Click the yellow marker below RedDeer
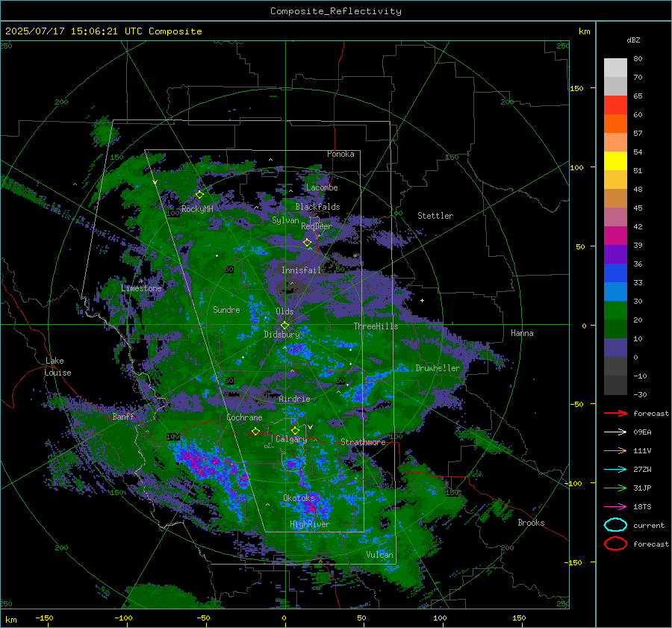 click(x=308, y=242)
